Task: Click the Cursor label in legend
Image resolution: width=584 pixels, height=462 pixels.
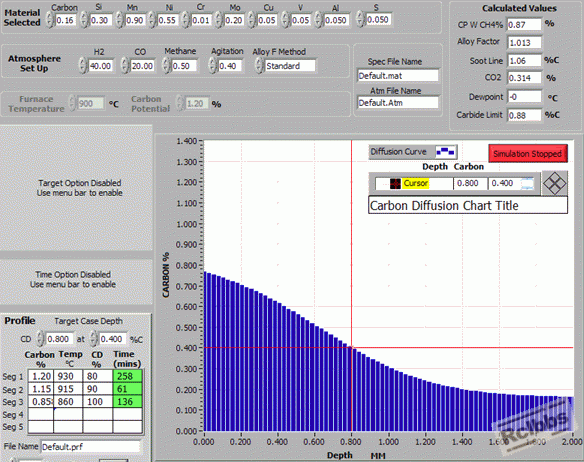Action: tap(416, 183)
